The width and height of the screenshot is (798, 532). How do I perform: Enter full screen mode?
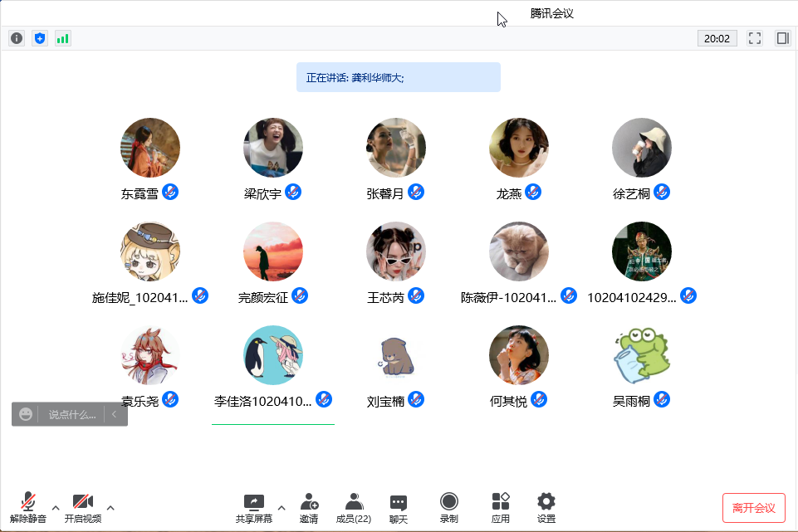(x=755, y=38)
